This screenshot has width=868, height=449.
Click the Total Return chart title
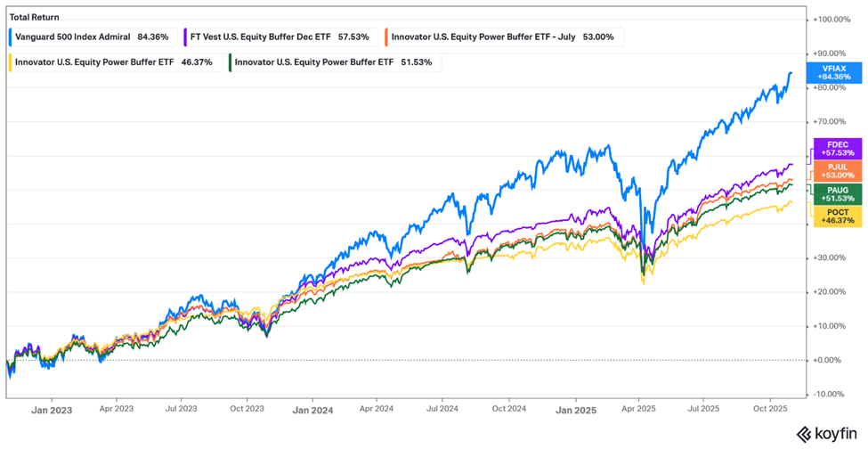[34, 15]
